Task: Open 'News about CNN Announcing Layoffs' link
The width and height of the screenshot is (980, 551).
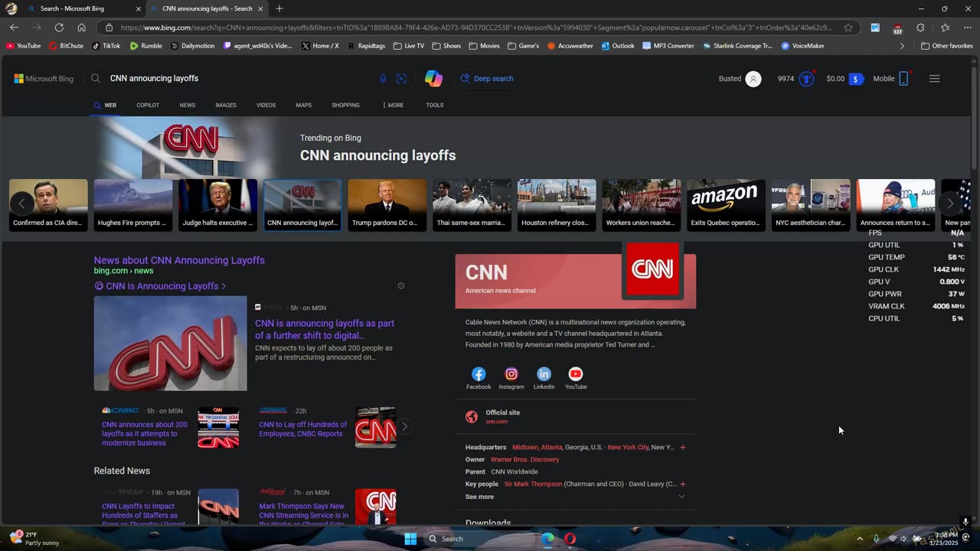Action: tap(179, 260)
